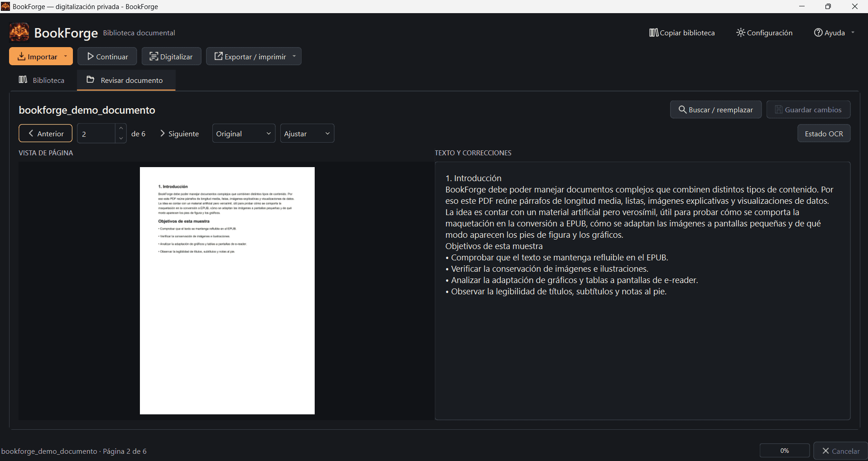Switch to the Biblioteca tab
This screenshot has height=461, width=868.
point(42,80)
